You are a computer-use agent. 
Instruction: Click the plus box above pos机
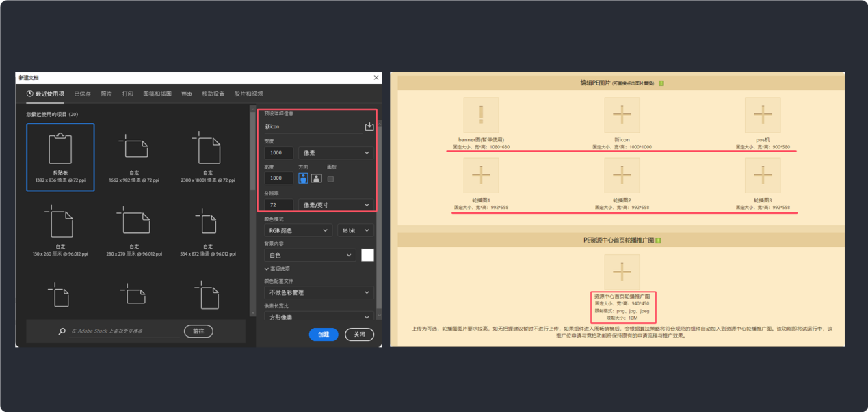click(763, 115)
